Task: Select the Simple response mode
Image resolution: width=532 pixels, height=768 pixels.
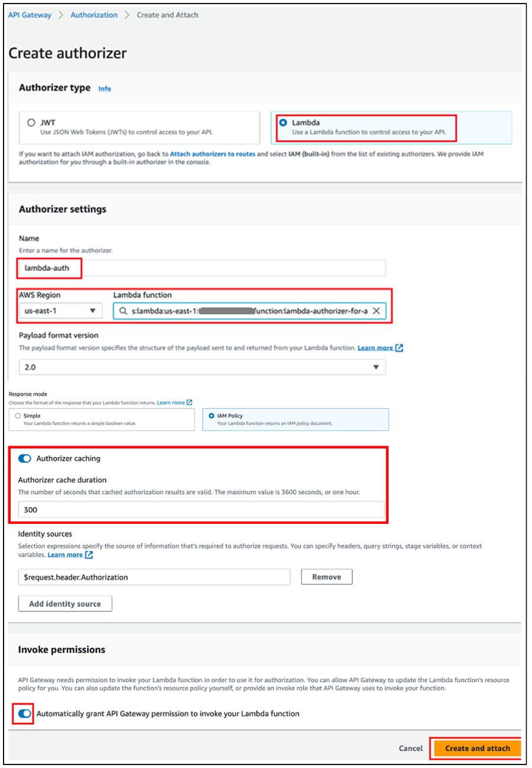Action: (x=18, y=415)
